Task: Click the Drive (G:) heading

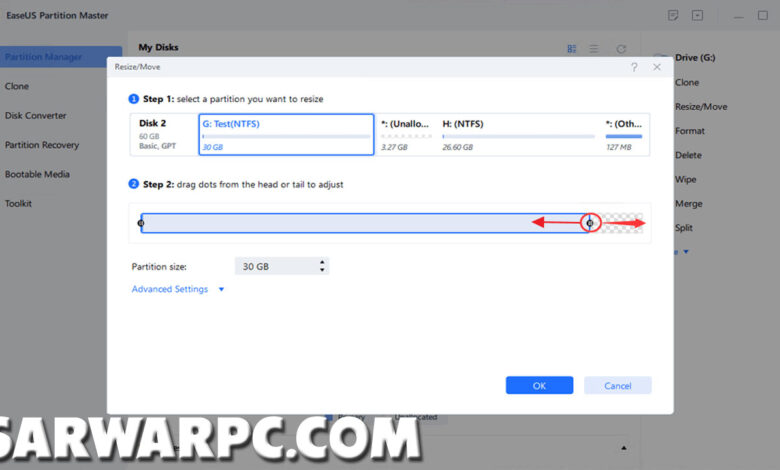Action: tap(695, 58)
